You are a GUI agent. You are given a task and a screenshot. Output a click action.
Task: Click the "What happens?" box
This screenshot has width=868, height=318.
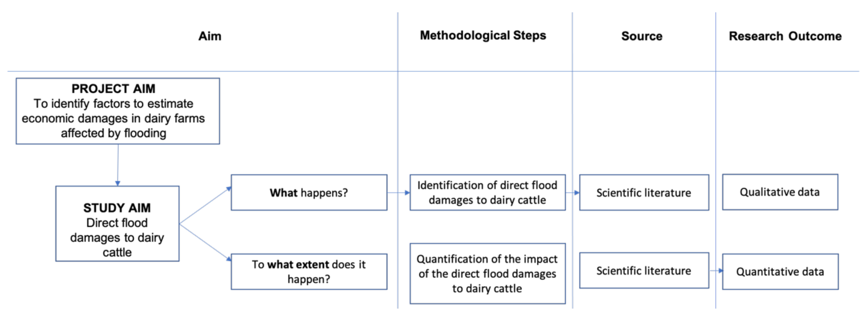coord(309,192)
